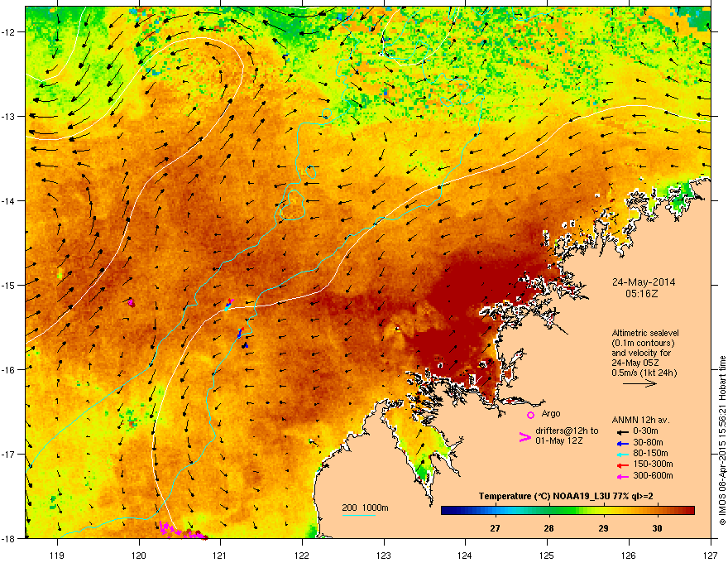The width and height of the screenshot is (728, 563).
Task: Click longitude axis label 125
Action: pyautogui.click(x=547, y=555)
